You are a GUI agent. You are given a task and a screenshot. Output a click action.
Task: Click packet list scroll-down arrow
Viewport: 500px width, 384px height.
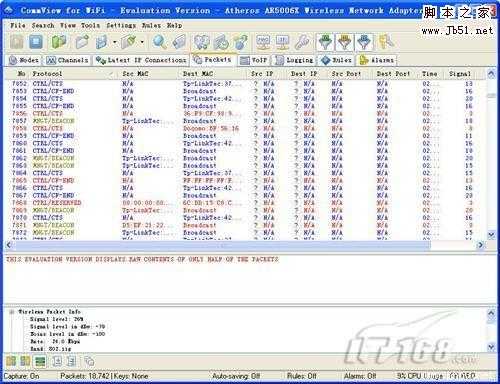[491, 235]
